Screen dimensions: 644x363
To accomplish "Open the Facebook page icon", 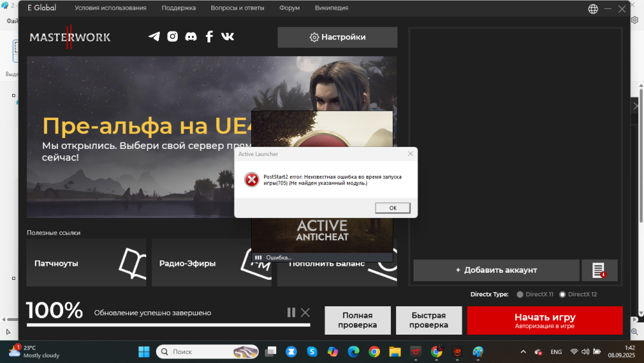I will coord(209,37).
